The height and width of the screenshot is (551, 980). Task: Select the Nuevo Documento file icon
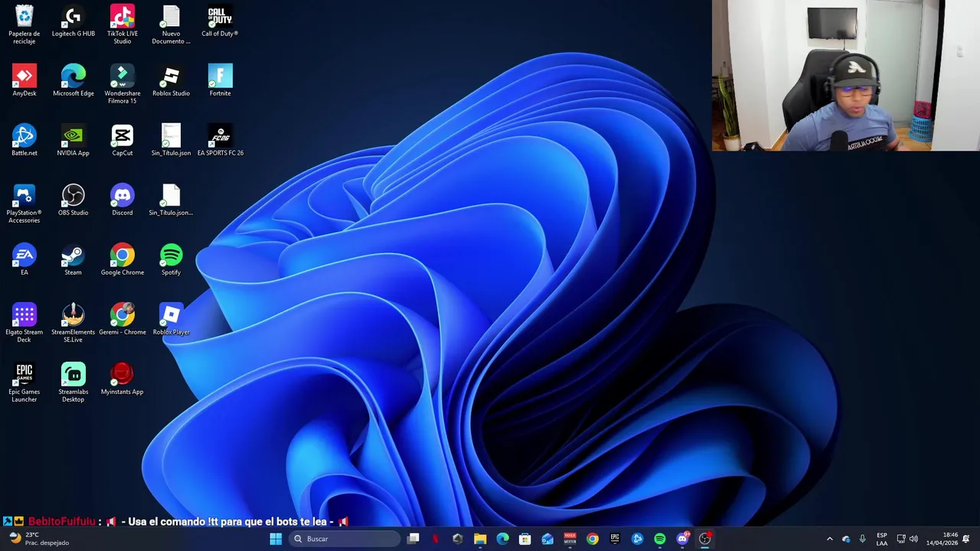(x=171, y=24)
